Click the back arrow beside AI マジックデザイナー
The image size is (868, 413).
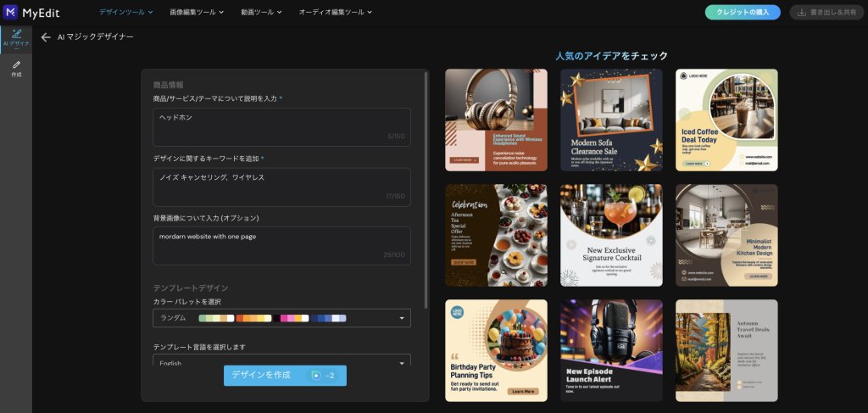[45, 37]
